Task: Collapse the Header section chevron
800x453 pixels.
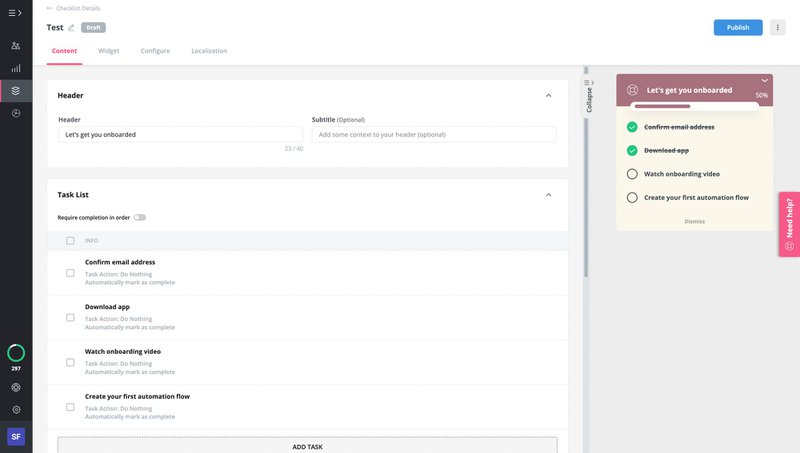Action: (x=548, y=95)
